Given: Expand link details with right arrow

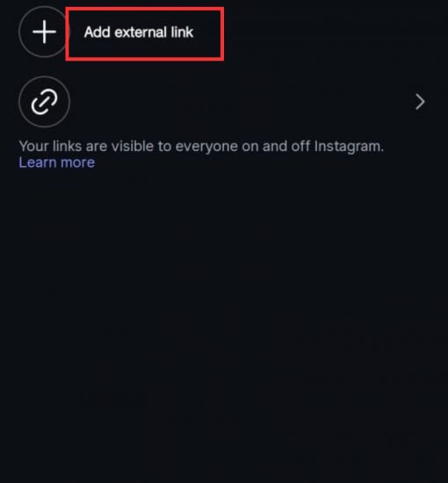Looking at the screenshot, I should [x=420, y=102].
